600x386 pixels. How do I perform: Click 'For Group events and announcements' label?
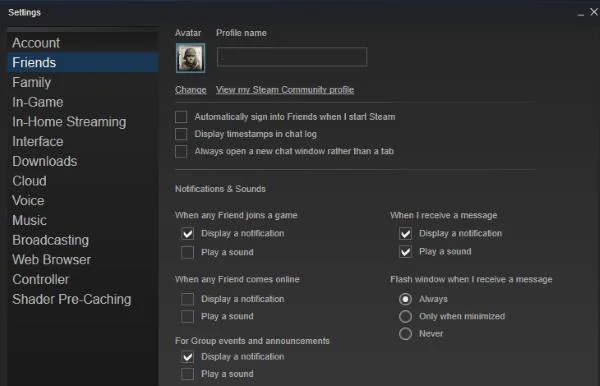[x=252, y=341]
